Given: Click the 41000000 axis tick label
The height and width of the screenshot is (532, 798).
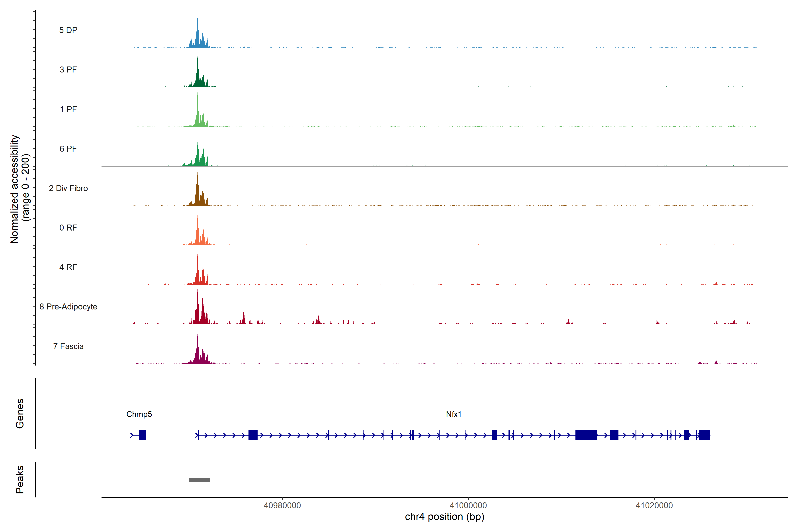Looking at the screenshot, I should pos(468,506).
